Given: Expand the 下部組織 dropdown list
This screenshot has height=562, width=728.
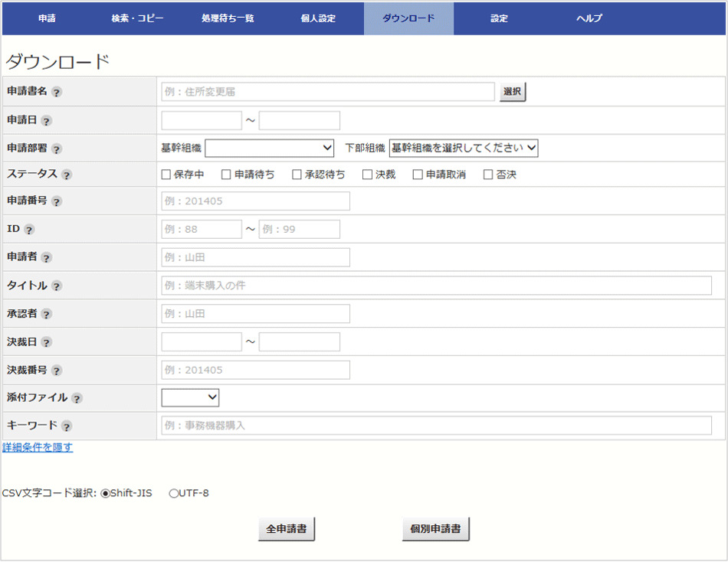Looking at the screenshot, I should (464, 148).
